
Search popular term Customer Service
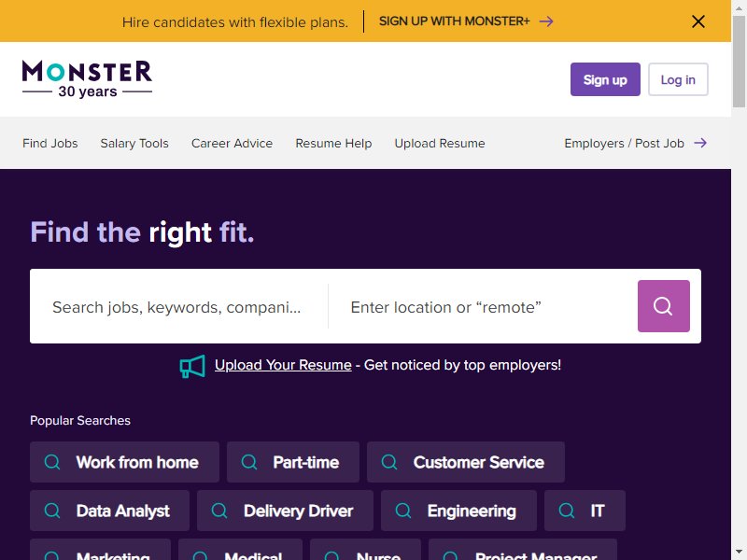465,462
